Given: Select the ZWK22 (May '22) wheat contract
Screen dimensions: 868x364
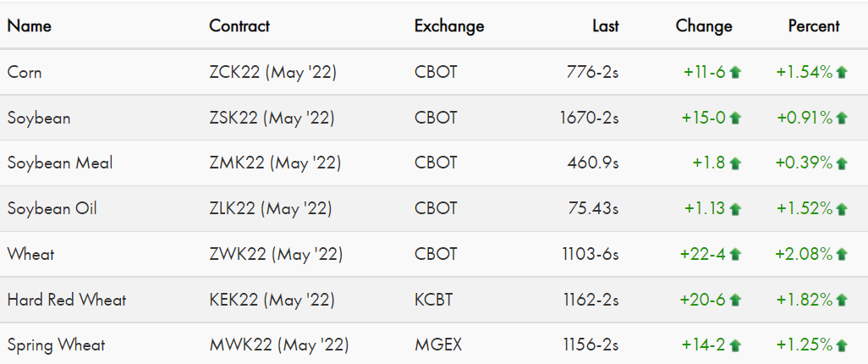Looking at the screenshot, I should click(277, 254).
